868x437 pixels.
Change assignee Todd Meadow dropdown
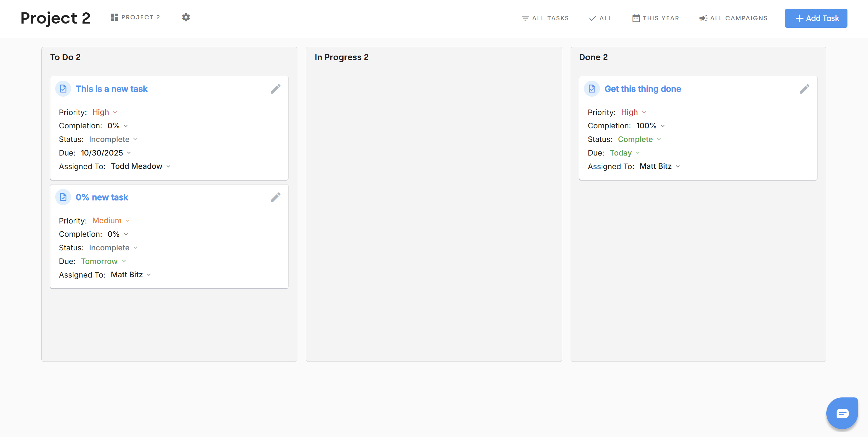pyautogui.click(x=140, y=166)
